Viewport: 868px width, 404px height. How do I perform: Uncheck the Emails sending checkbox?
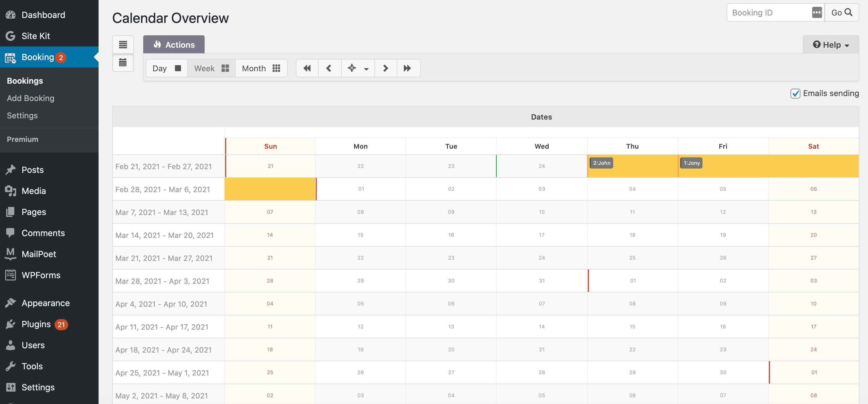point(795,94)
